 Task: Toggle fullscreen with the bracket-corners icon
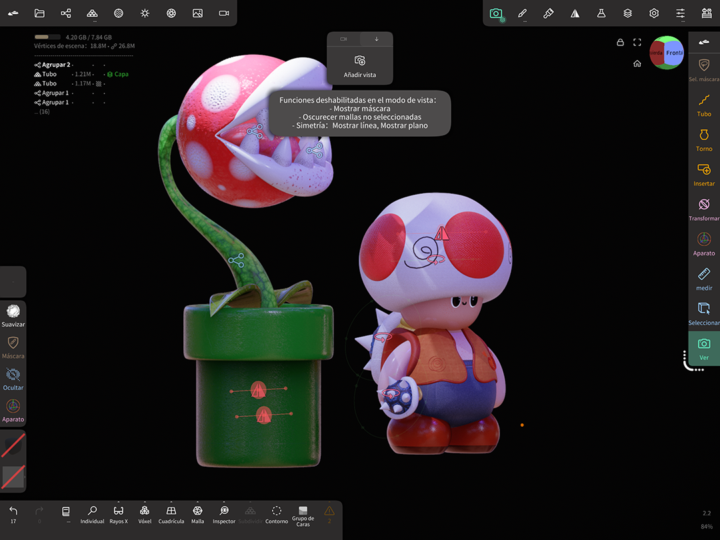click(637, 42)
